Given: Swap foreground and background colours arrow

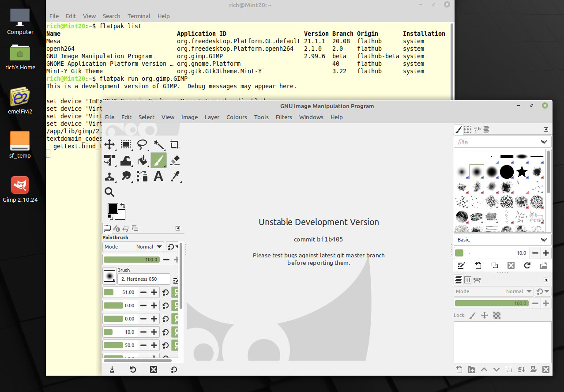Looking at the screenshot, I should [x=122, y=206].
